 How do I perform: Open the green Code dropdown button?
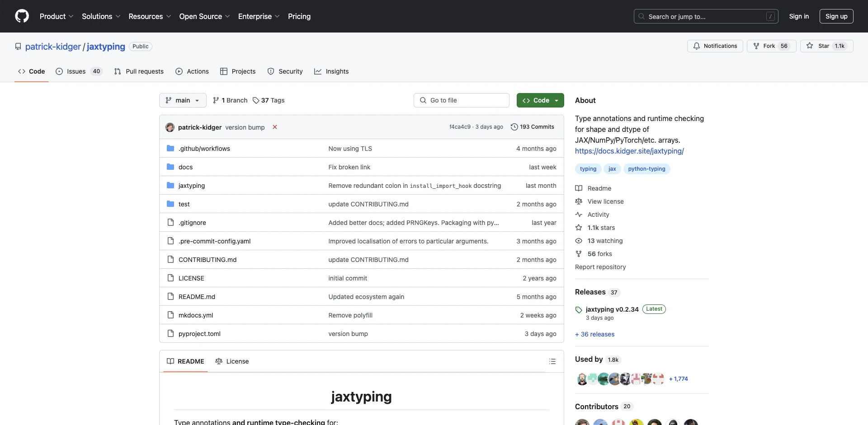click(540, 100)
